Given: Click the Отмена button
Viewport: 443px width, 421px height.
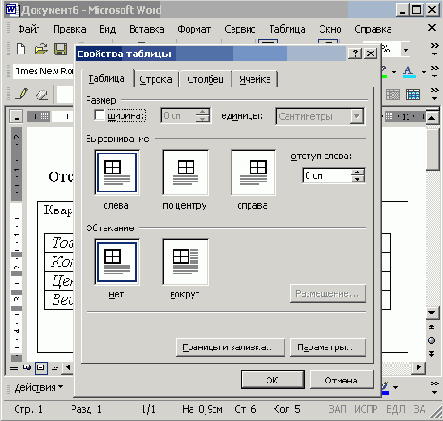Looking at the screenshot, I should (341, 380).
